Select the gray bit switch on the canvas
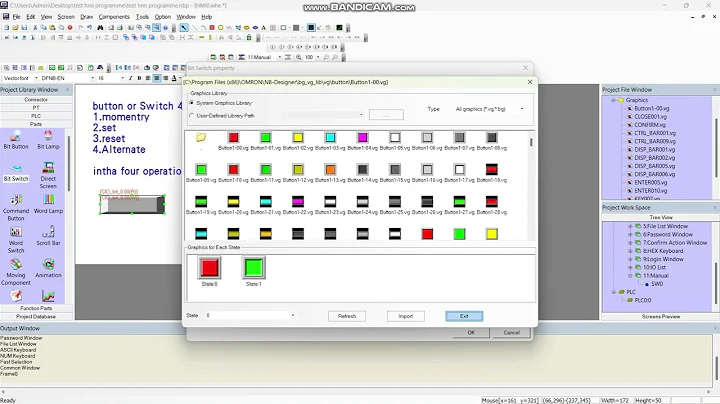 click(x=133, y=204)
